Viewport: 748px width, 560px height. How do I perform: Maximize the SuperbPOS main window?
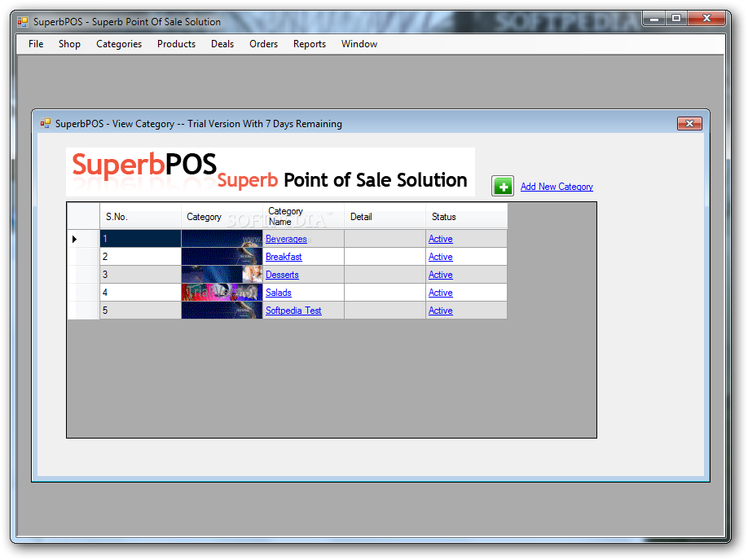[x=676, y=19]
